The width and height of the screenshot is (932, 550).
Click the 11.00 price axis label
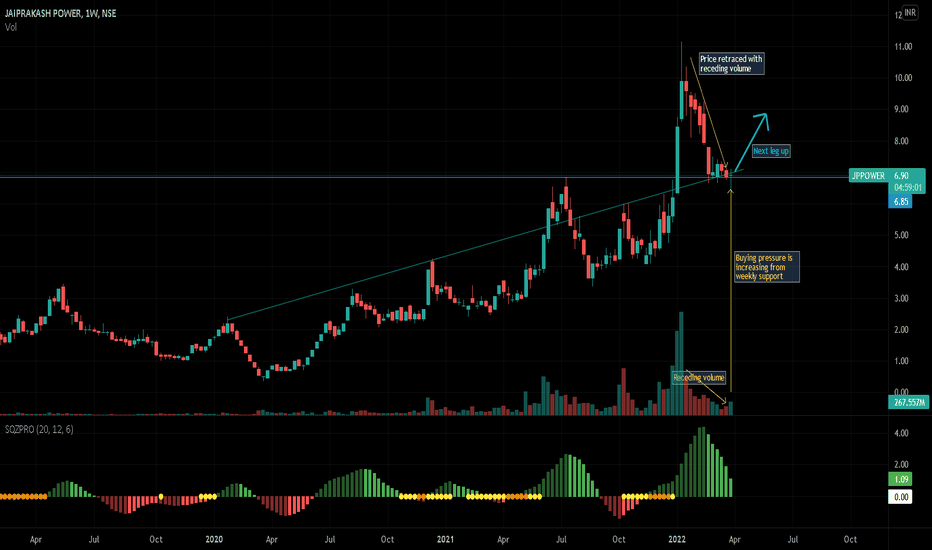(x=903, y=46)
